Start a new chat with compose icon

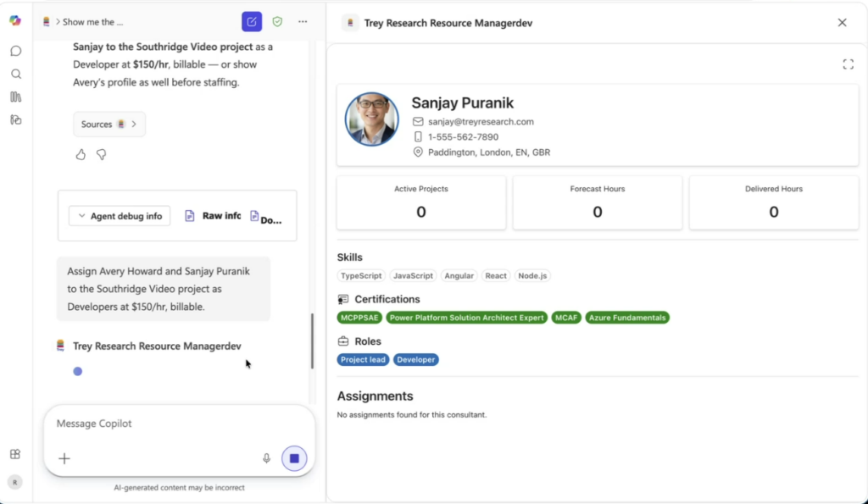252,22
